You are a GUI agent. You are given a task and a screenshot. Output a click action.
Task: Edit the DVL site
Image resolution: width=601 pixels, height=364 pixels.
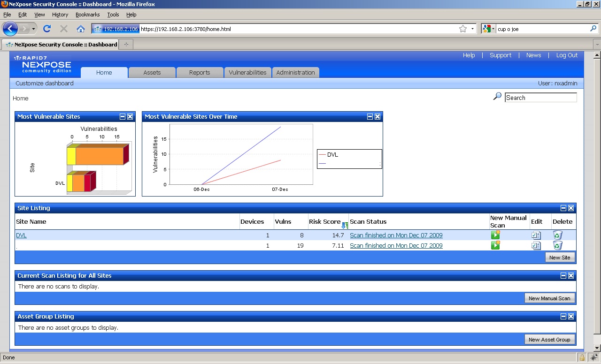[536, 235]
